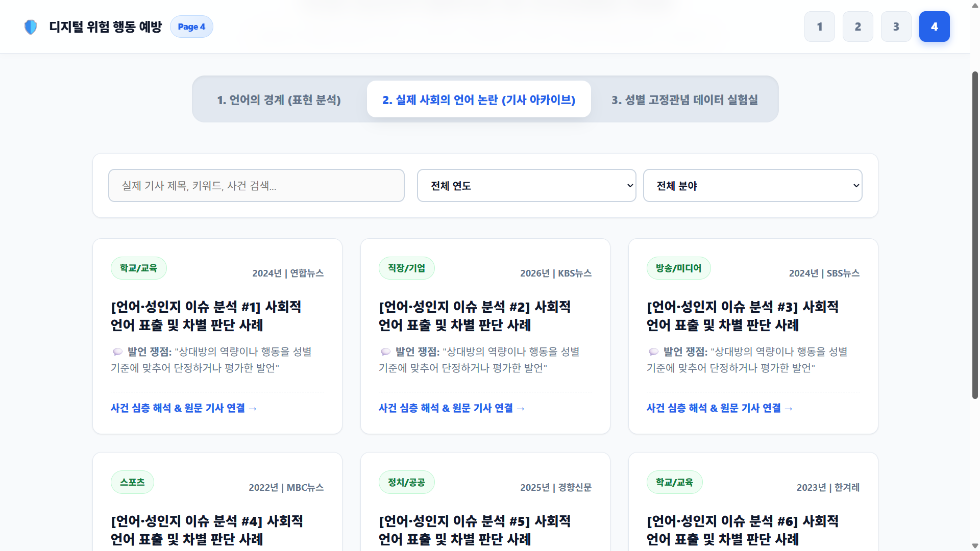Open the 전체 분야 category dropdown

753,186
